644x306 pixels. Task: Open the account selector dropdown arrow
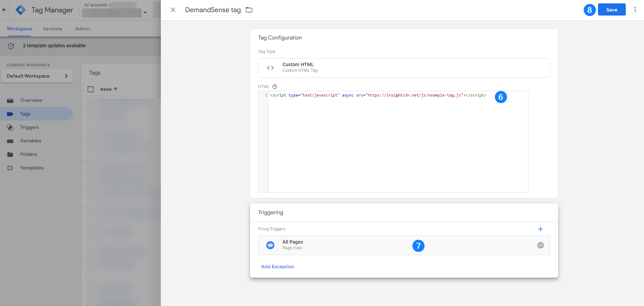145,13
